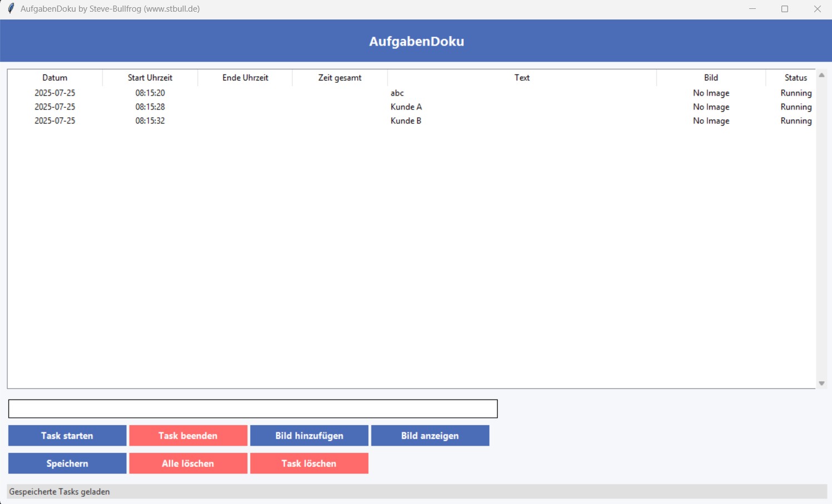Click the scrollbar down arrow

pyautogui.click(x=821, y=383)
